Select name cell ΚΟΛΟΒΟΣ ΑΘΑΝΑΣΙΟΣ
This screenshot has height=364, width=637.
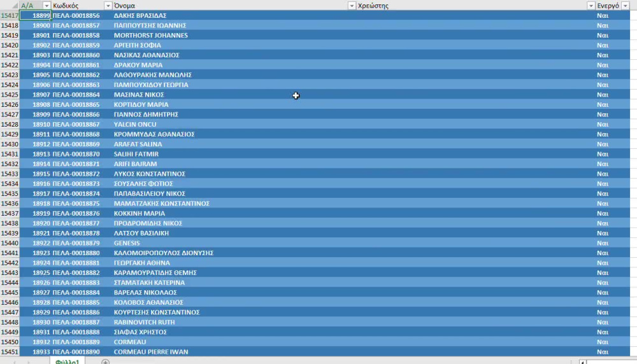tap(234, 303)
